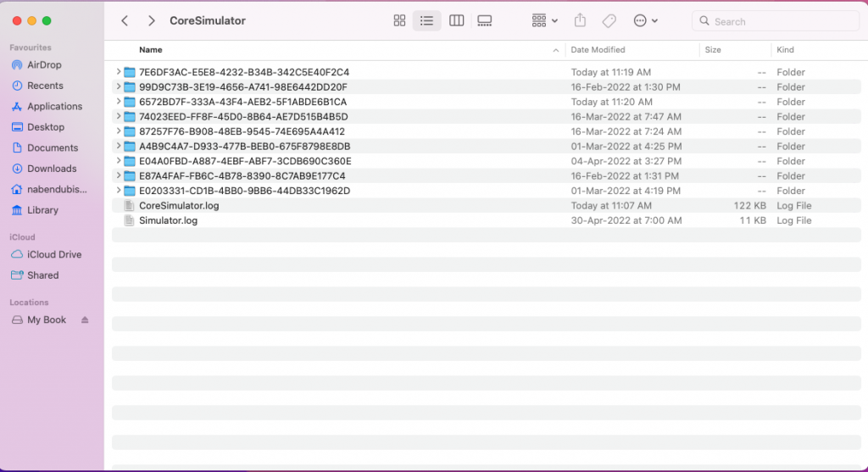
Task: Select the Simulator.log file name
Action: 169,221
